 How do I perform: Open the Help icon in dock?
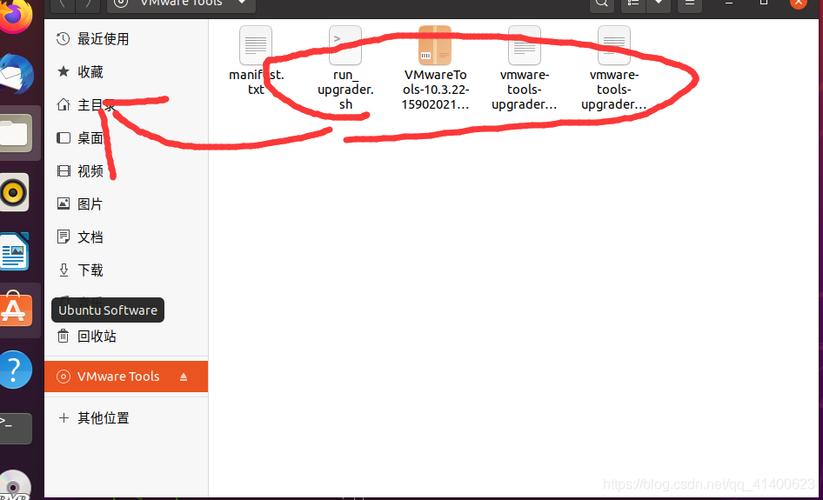(x=15, y=369)
